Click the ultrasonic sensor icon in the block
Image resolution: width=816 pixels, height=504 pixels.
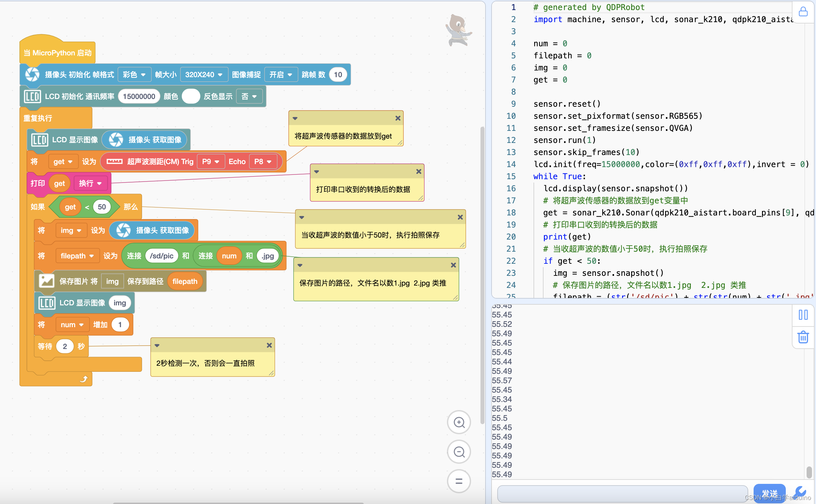(114, 161)
